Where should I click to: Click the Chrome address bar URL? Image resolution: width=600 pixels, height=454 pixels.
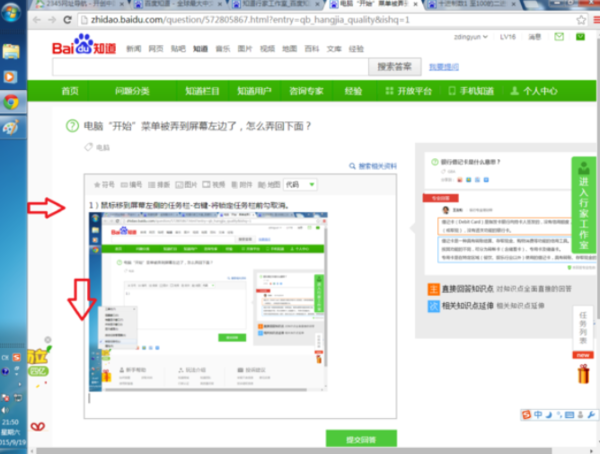tap(250, 20)
